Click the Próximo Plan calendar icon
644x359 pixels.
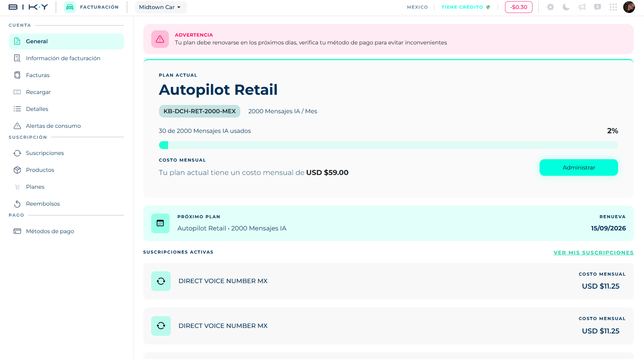click(160, 223)
